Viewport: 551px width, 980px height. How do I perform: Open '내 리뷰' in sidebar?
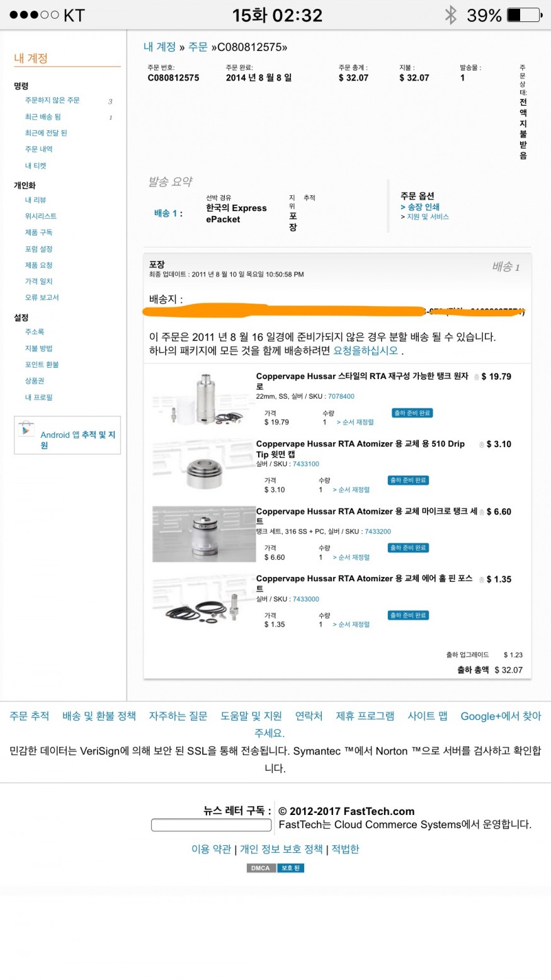pos(36,200)
